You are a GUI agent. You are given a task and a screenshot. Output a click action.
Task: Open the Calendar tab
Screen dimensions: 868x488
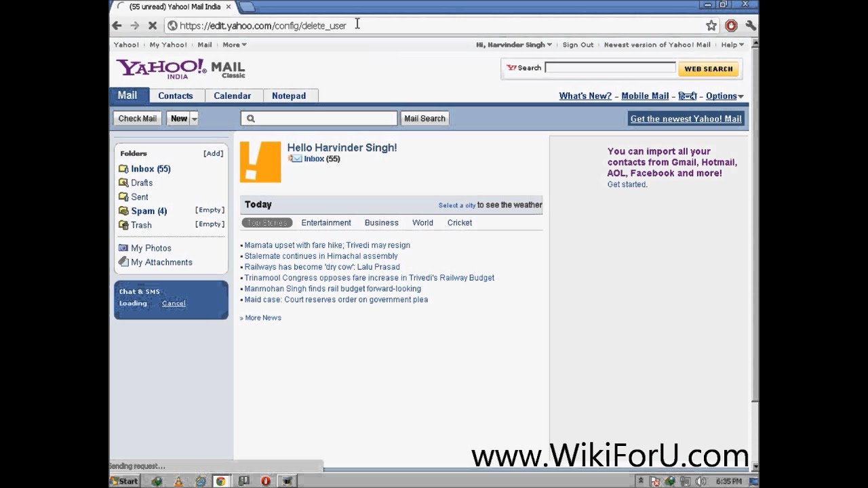pos(233,96)
